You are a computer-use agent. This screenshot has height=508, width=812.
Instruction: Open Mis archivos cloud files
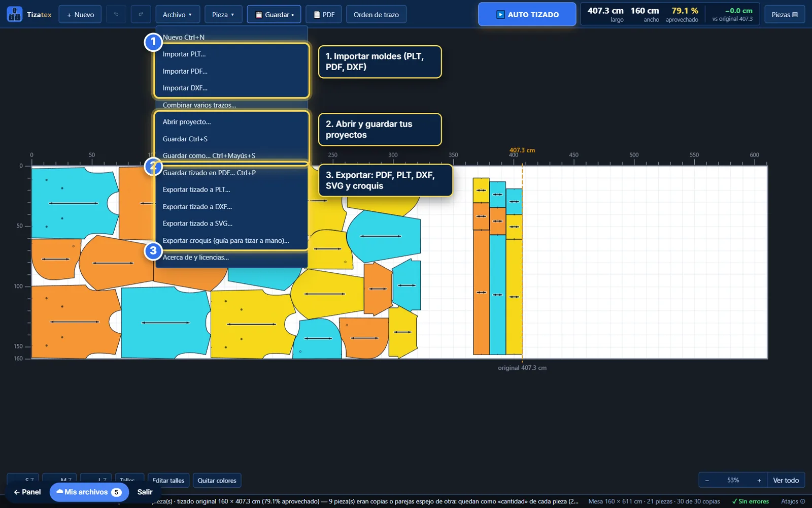89,492
